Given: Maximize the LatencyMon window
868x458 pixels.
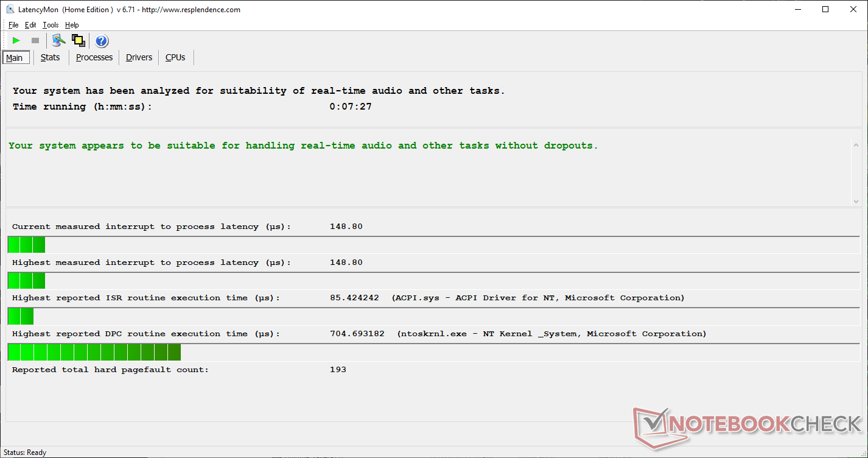Looking at the screenshot, I should pyautogui.click(x=825, y=9).
